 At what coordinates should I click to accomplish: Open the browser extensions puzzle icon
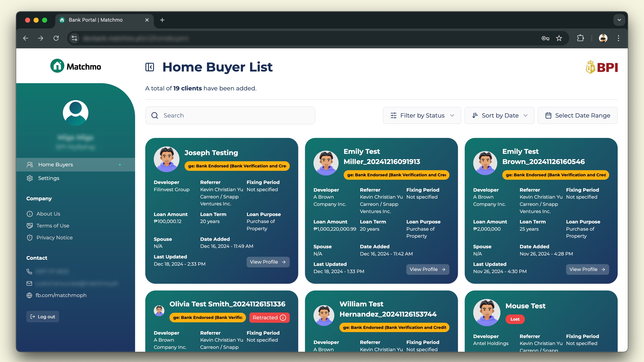coord(580,38)
